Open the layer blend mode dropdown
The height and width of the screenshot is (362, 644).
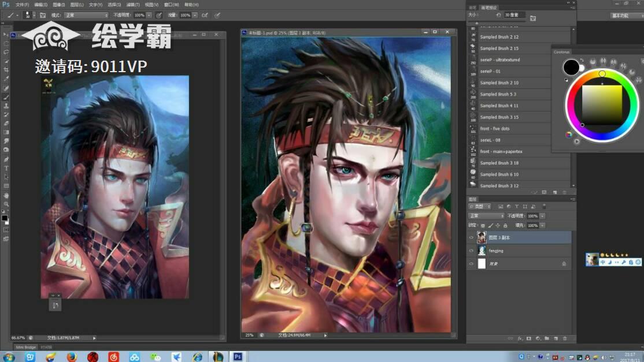pos(486,216)
